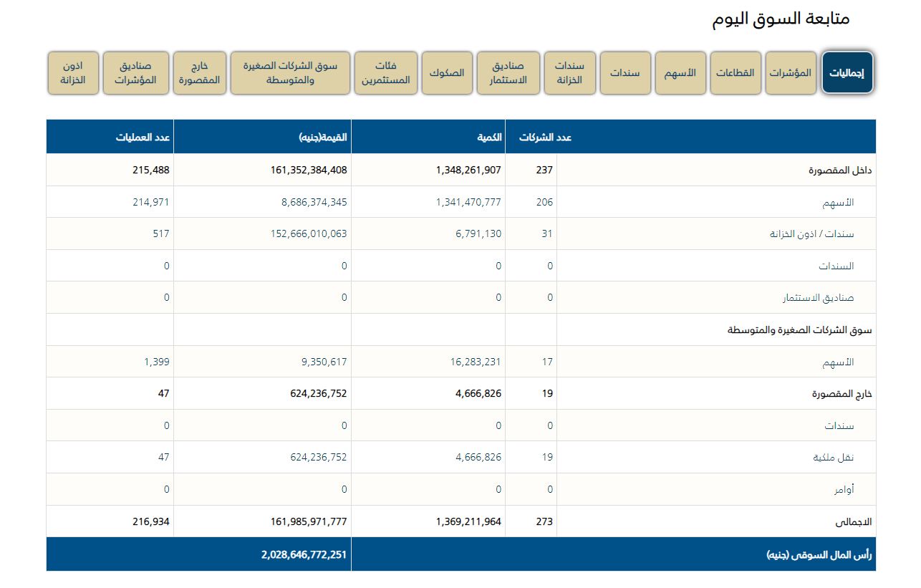Viewport: 921px width, 588px height.
Task: Switch to خارج المقصورة tab
Action: [200, 73]
